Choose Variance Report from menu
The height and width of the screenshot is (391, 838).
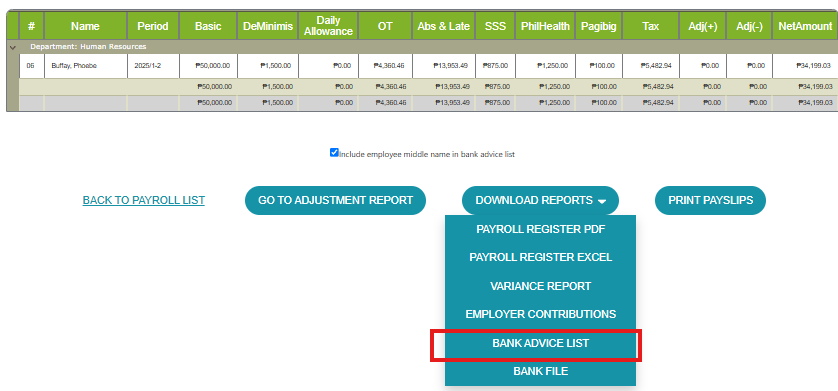coord(541,286)
